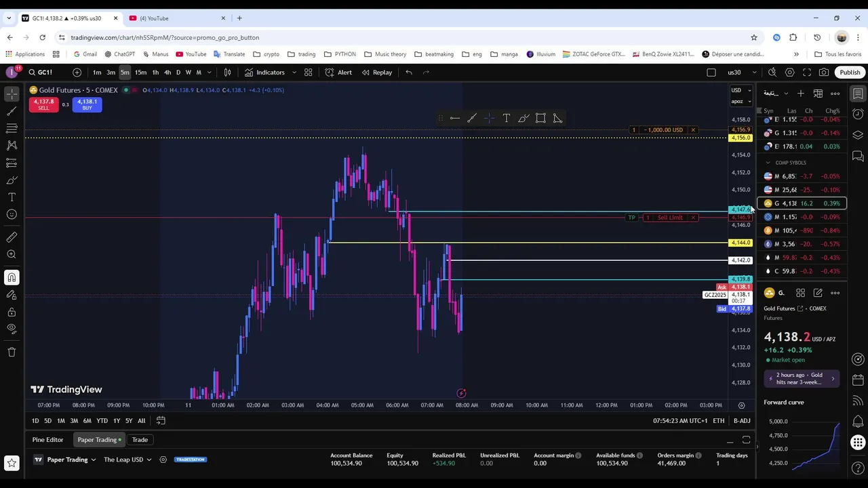
Task: Start bar Replay mode
Action: (x=376, y=73)
